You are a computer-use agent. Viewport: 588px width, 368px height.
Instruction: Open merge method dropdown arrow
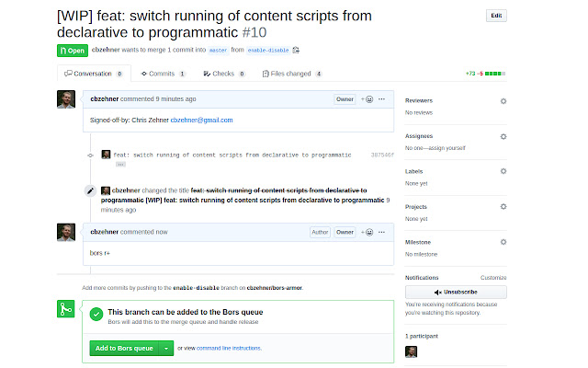pyautogui.click(x=166, y=348)
